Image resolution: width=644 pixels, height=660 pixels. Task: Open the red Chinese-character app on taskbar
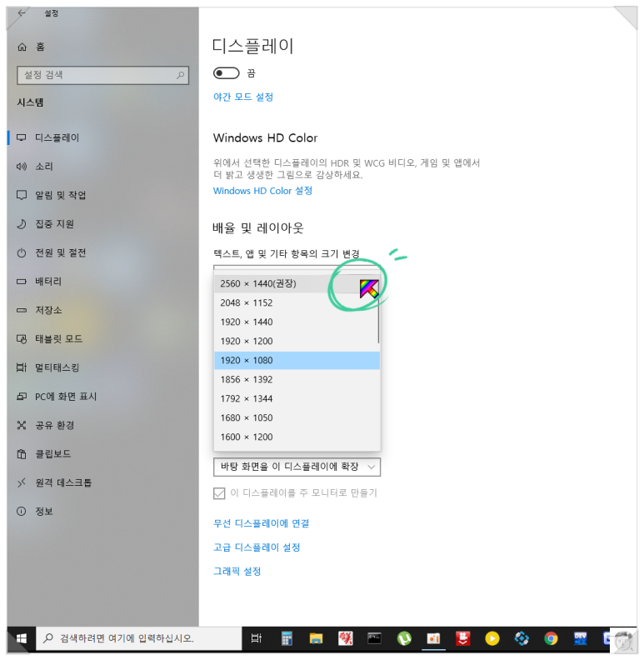coord(345,638)
